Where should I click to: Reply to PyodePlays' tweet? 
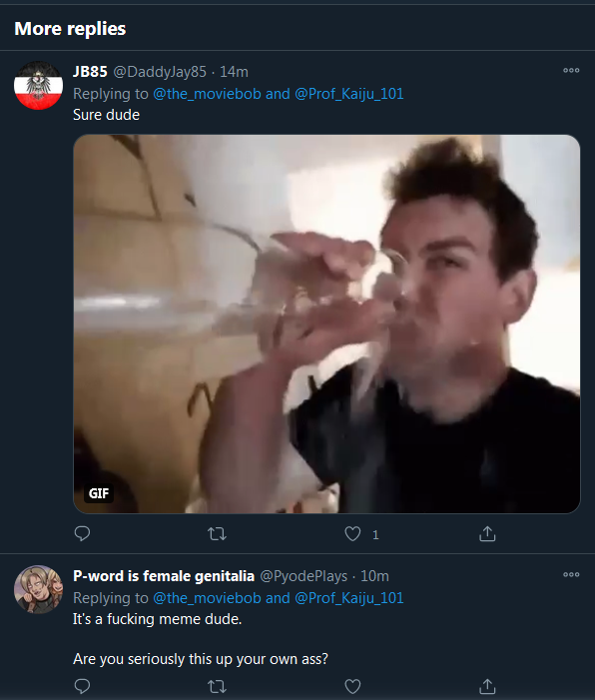tap(82, 686)
